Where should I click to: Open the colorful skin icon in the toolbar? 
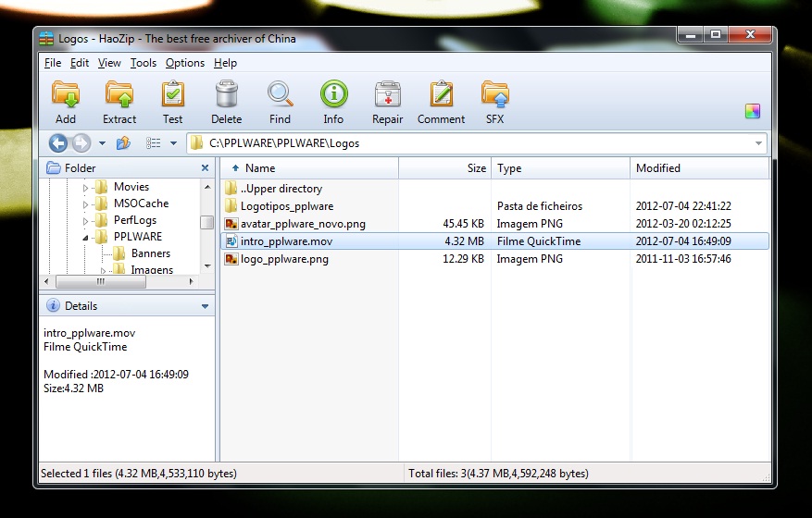coord(752,111)
